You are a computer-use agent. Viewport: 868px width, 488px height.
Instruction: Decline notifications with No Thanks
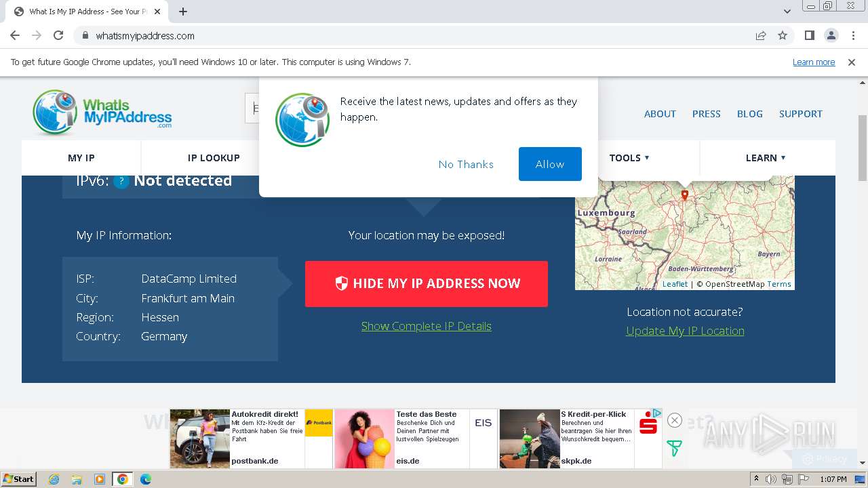click(466, 164)
